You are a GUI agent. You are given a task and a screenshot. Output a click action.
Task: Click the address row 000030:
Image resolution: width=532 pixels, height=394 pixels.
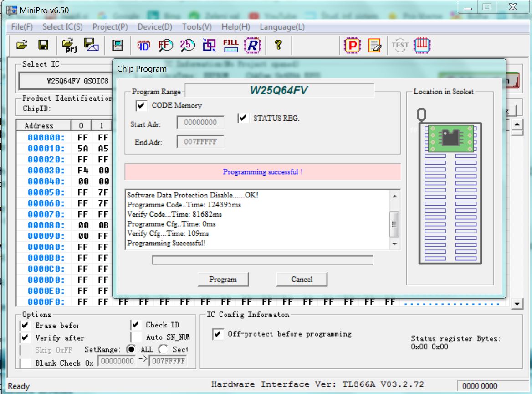click(46, 171)
